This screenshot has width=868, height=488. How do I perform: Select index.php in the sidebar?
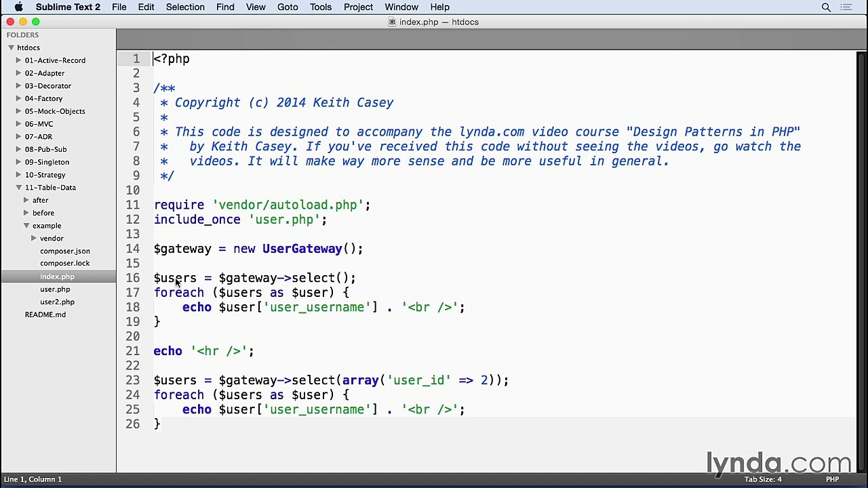(57, 277)
